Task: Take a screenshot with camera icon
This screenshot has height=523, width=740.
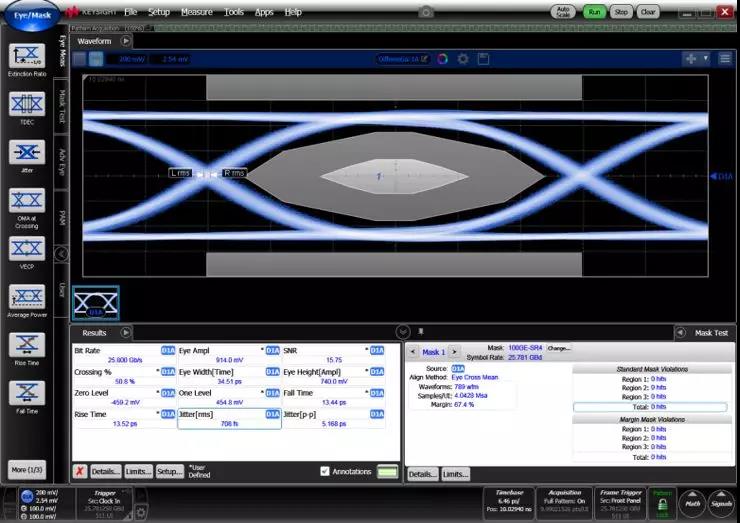Action: coord(426,11)
